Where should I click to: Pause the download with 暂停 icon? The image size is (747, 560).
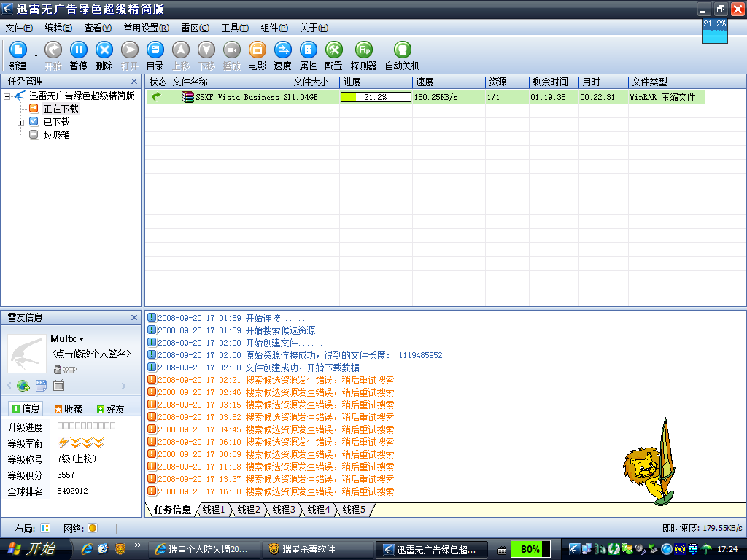79,50
